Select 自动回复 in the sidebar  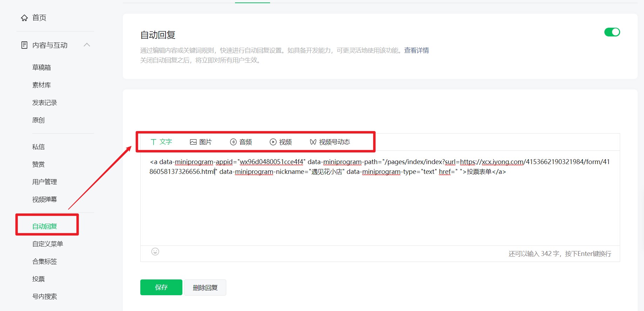click(x=45, y=226)
